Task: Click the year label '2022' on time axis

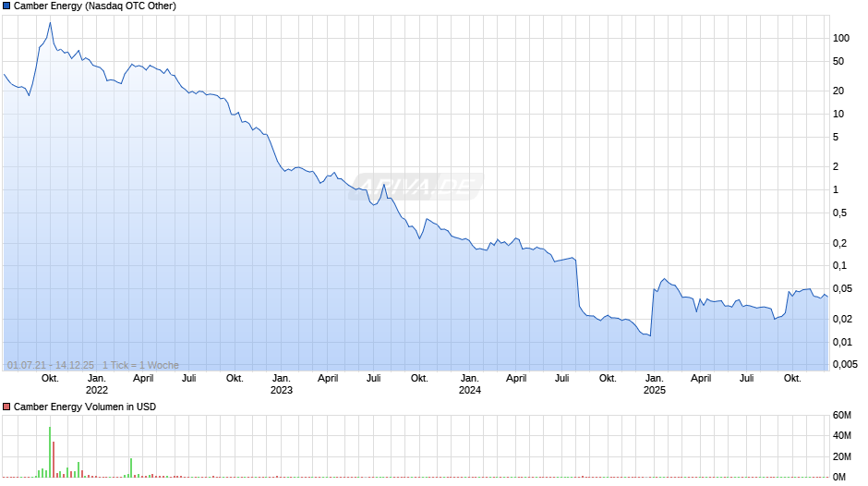Action: pos(97,390)
